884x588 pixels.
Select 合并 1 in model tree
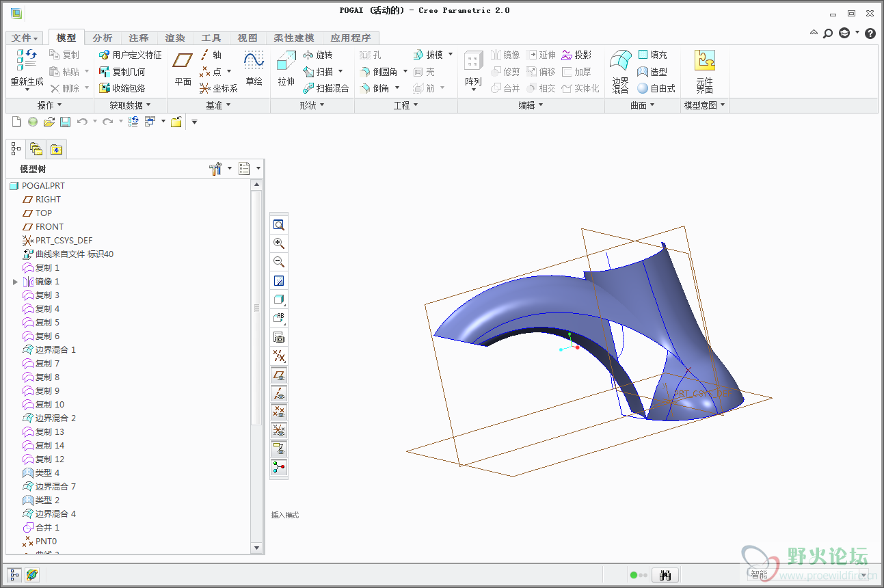(41, 528)
